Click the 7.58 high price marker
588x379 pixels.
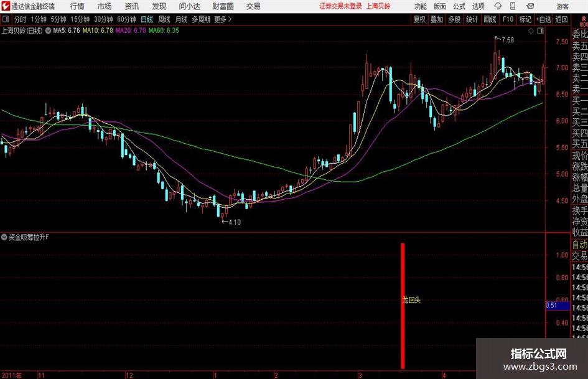(x=507, y=40)
